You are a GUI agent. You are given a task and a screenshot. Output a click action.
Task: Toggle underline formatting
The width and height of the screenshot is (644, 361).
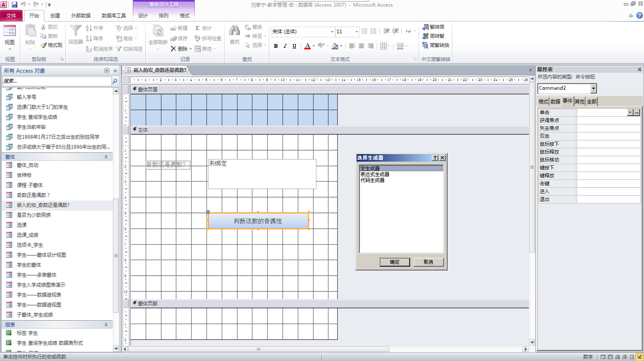[294, 46]
